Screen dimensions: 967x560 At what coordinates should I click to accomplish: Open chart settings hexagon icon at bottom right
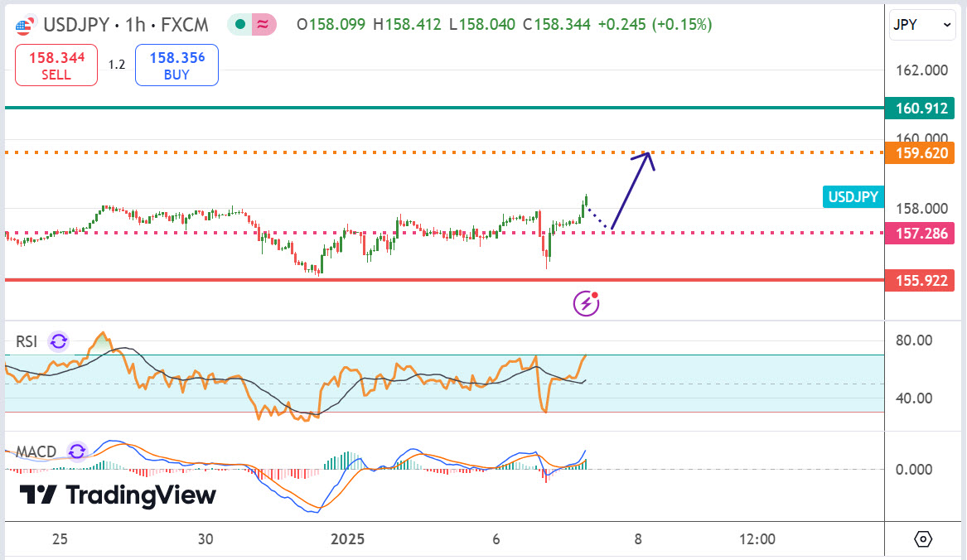(924, 539)
